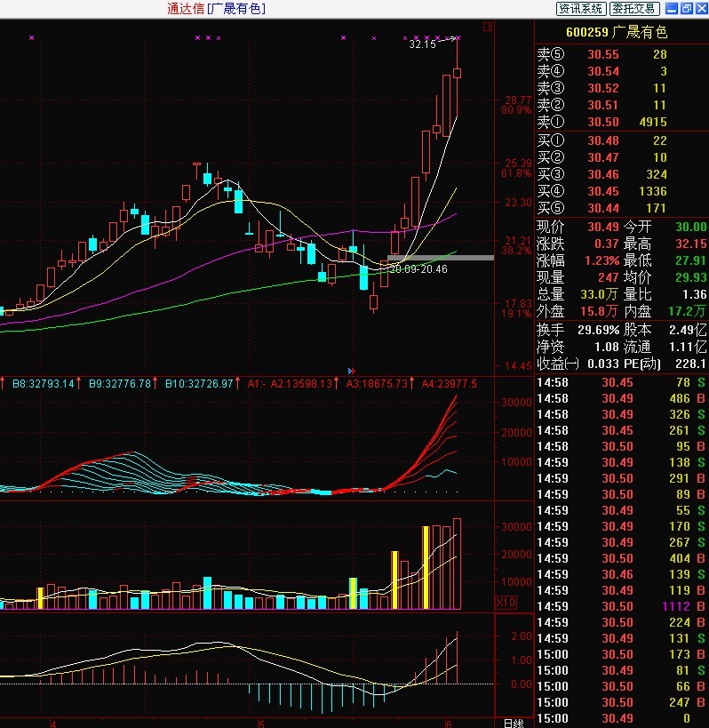This screenshot has width=709, height=728.
Task: Click the 股本 2.49亿 value
Action: point(688,330)
